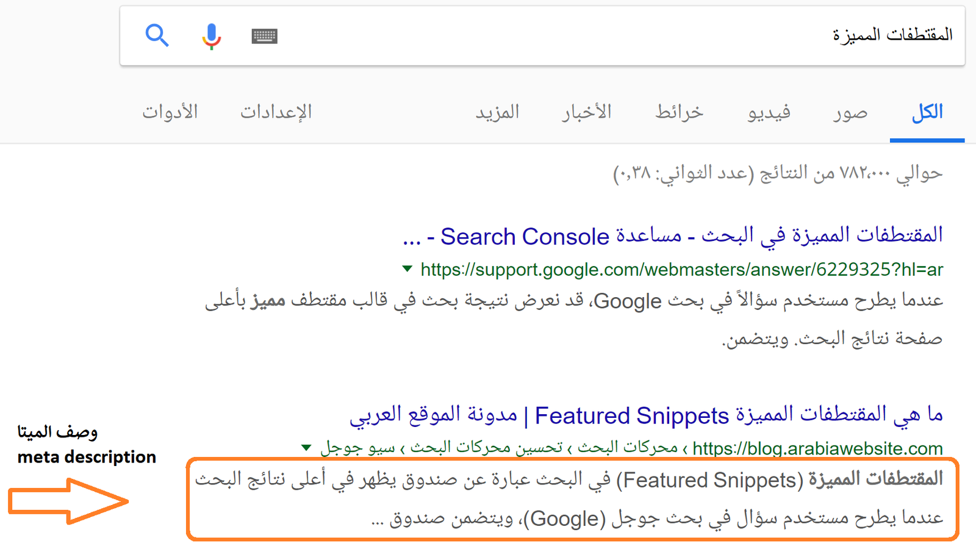Click the snippet line صفحة نتائج البحث. ويتضمن
The height and width of the screenshot is (560, 976).
coord(833,339)
